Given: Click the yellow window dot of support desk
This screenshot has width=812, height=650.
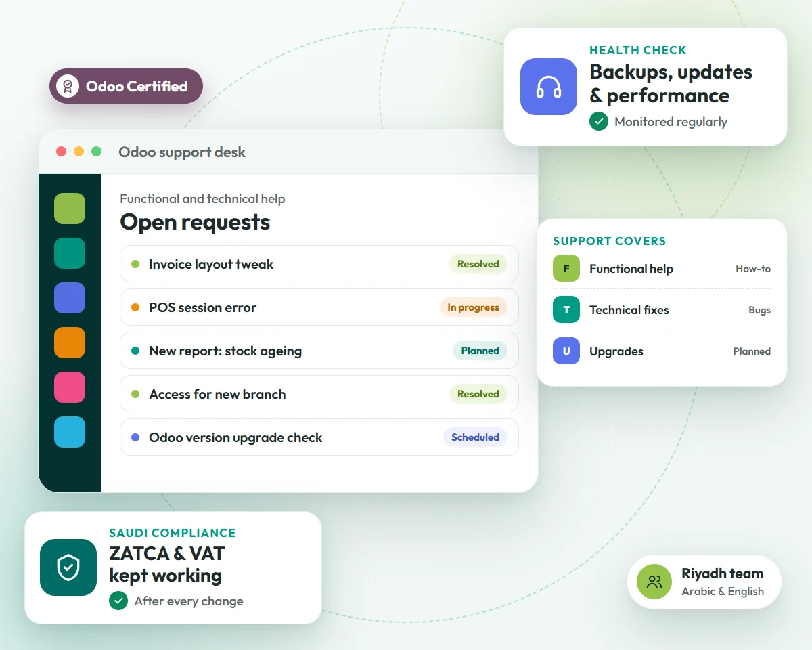Looking at the screenshot, I should pyautogui.click(x=79, y=152).
